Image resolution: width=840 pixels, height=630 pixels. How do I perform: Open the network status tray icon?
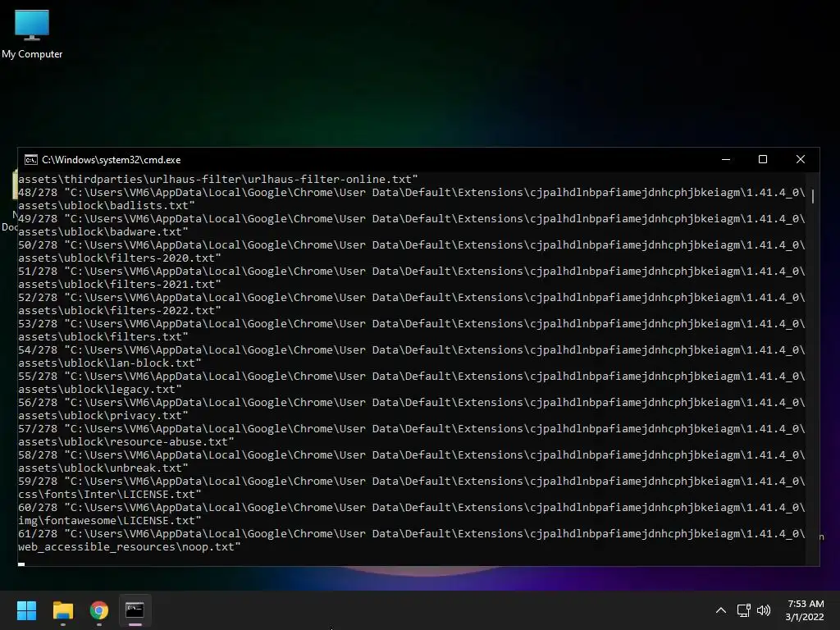tap(743, 610)
